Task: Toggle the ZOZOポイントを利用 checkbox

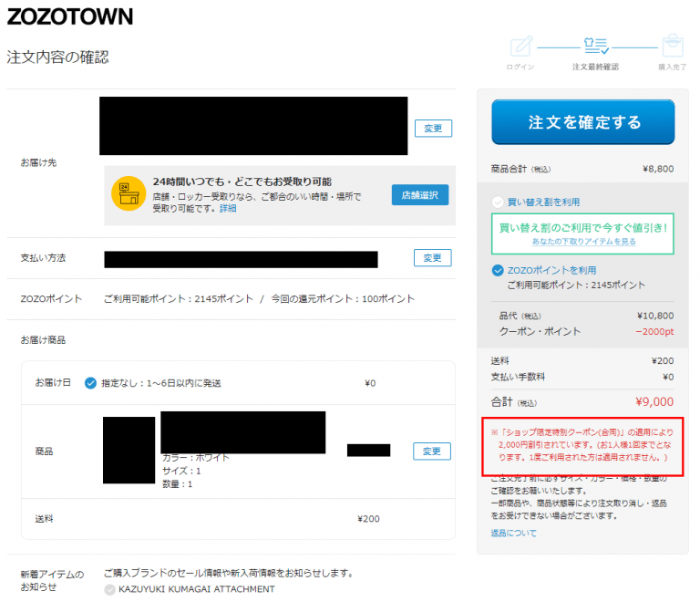Action: pos(498,271)
